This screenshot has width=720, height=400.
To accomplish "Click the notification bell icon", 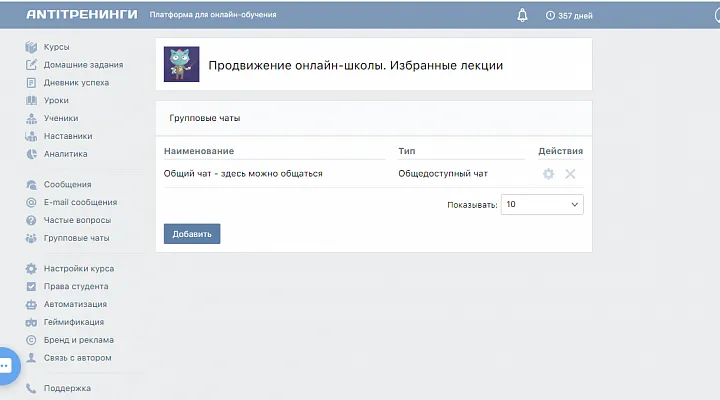I will tap(522, 15).
